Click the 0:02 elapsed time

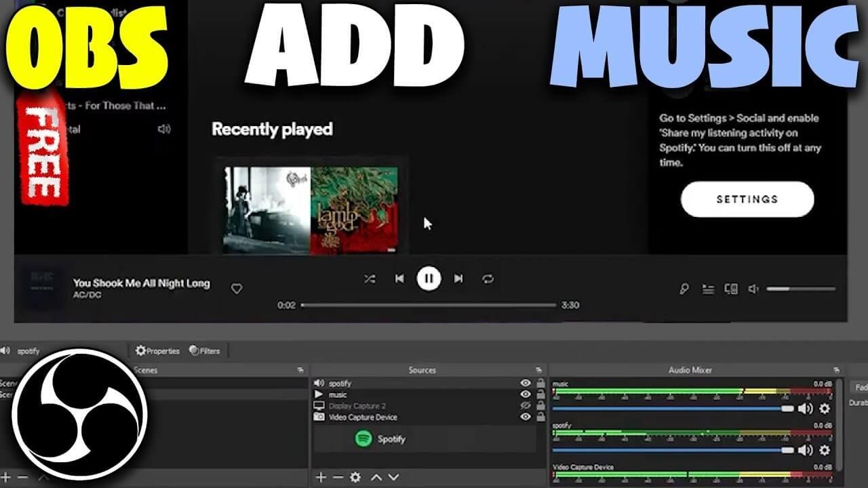(286, 305)
